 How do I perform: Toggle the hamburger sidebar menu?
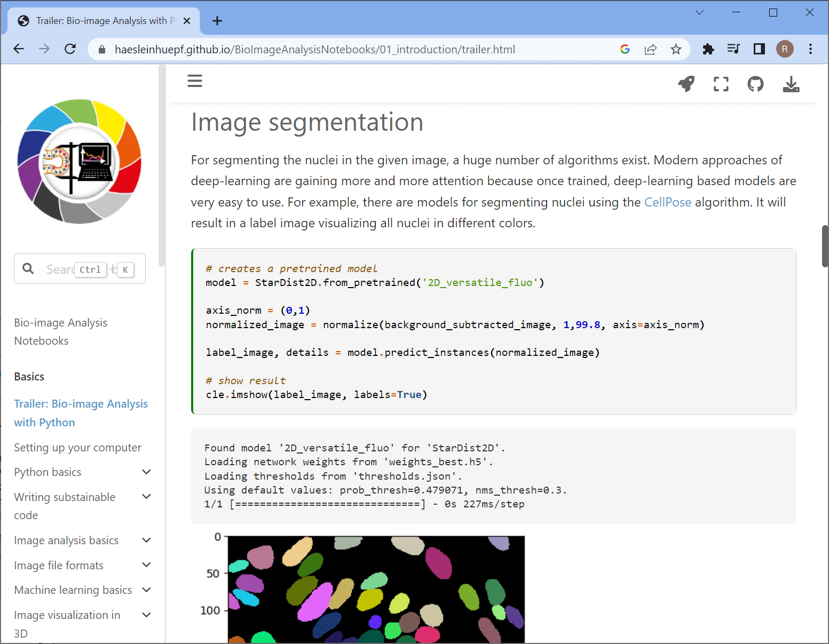[x=195, y=81]
